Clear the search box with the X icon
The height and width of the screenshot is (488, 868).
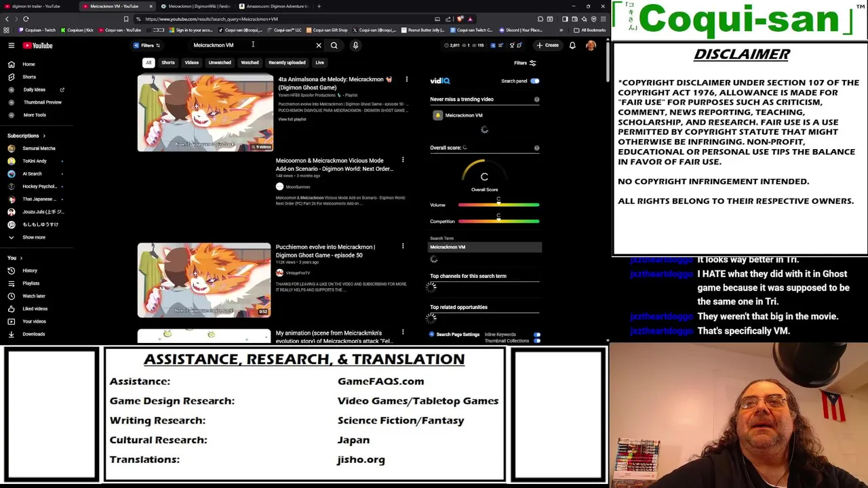tap(319, 45)
